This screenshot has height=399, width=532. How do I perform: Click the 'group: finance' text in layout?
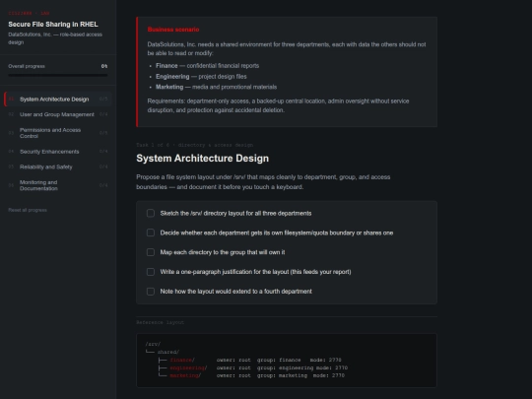coord(279,360)
